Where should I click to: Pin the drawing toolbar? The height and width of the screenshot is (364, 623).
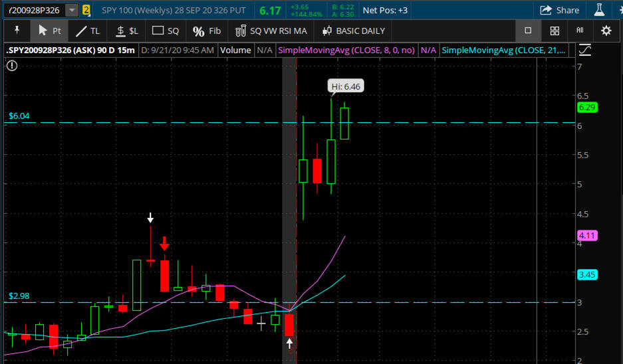pos(17,31)
